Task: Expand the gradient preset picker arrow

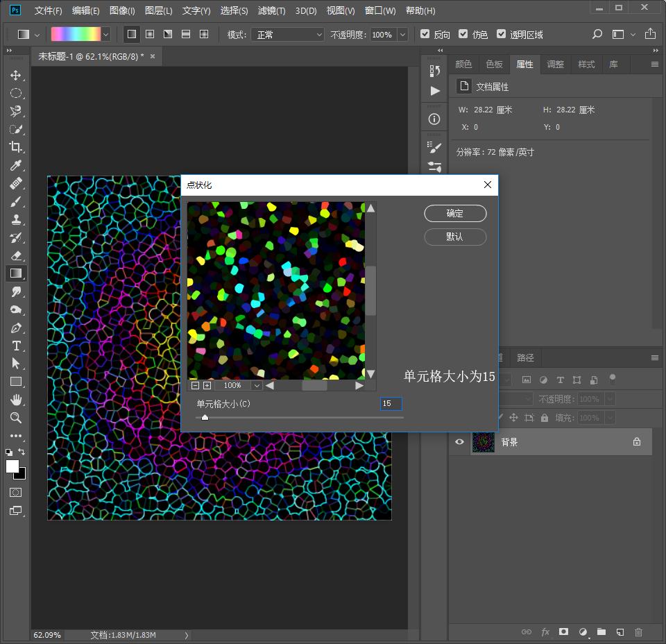Action: click(x=105, y=34)
